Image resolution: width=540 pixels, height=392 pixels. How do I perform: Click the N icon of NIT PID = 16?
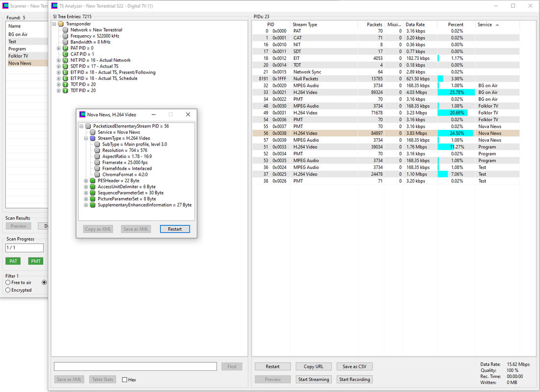(x=65, y=60)
